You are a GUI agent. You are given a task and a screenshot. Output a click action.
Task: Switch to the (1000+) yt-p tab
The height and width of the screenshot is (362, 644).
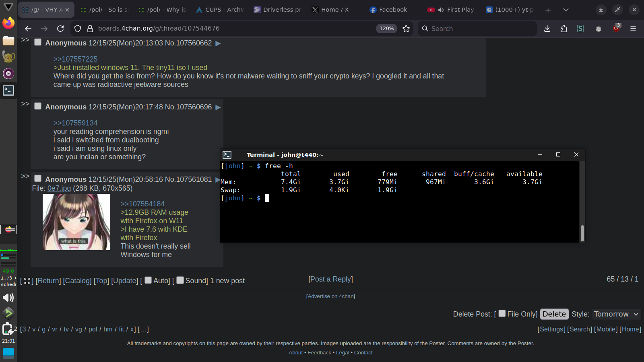pyautogui.click(x=510, y=10)
